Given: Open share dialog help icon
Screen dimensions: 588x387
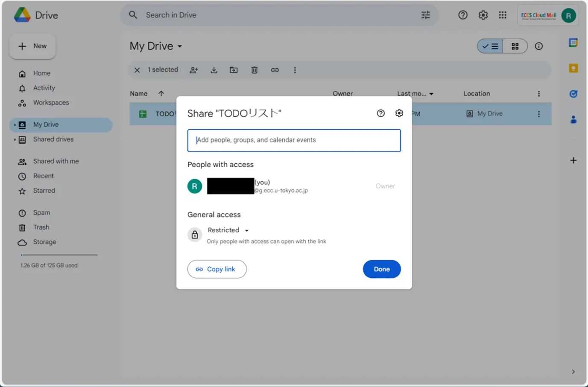Looking at the screenshot, I should (381, 113).
